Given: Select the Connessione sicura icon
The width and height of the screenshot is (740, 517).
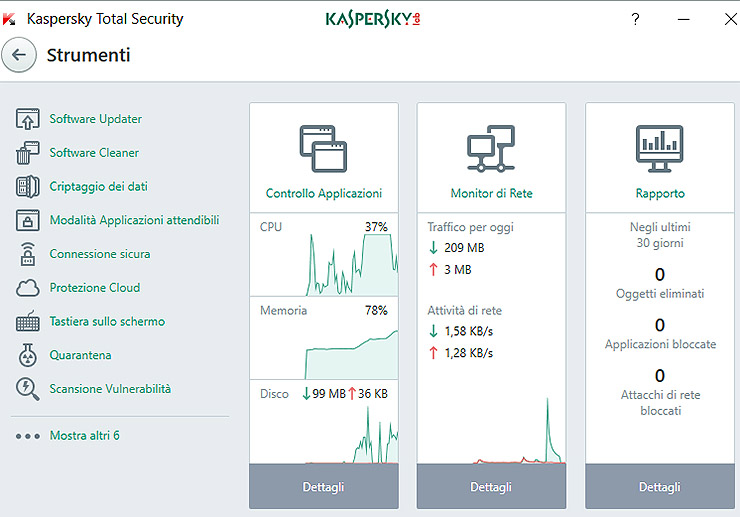Looking at the screenshot, I should point(27,255).
